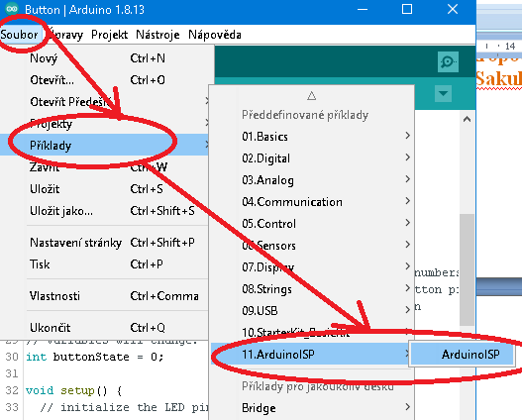Screen dimensions: 522x420
Task: Click the editor scrollbar up arrow
Action: click(x=467, y=119)
